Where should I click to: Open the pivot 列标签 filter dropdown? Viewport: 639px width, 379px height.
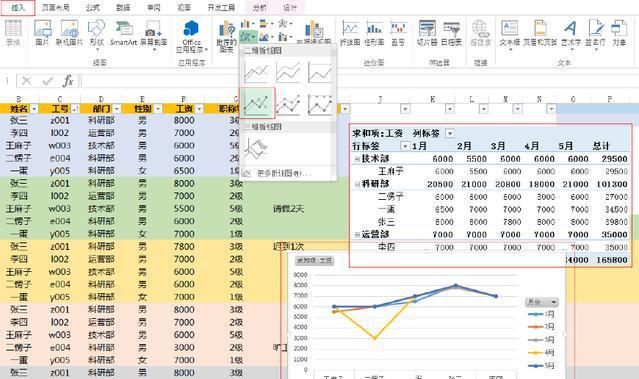450,133
